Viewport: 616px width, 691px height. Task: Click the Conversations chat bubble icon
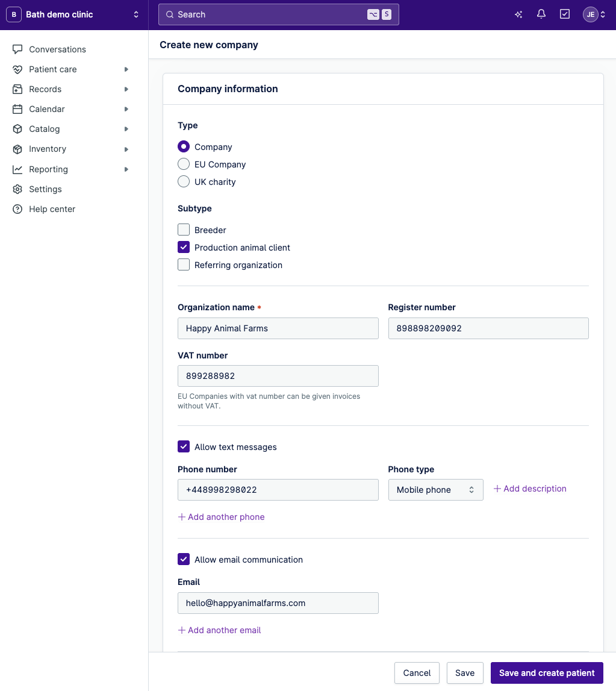point(17,49)
